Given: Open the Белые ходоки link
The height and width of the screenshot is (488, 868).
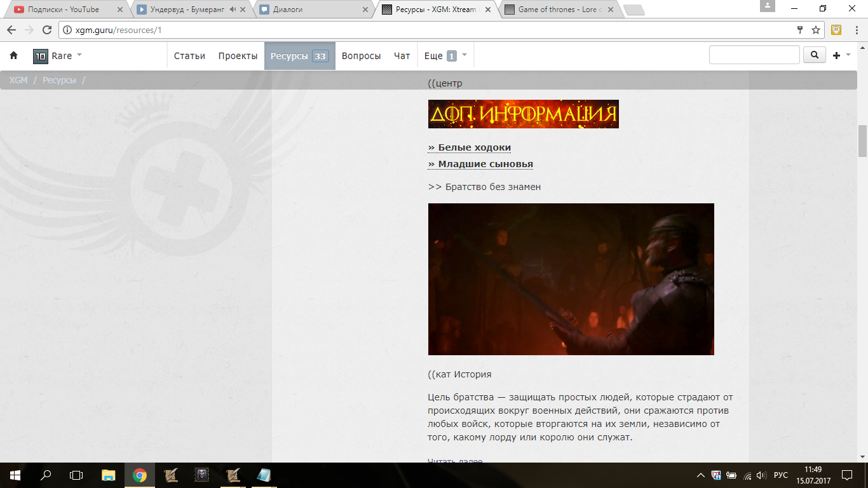Looking at the screenshot, I should click(x=470, y=147).
